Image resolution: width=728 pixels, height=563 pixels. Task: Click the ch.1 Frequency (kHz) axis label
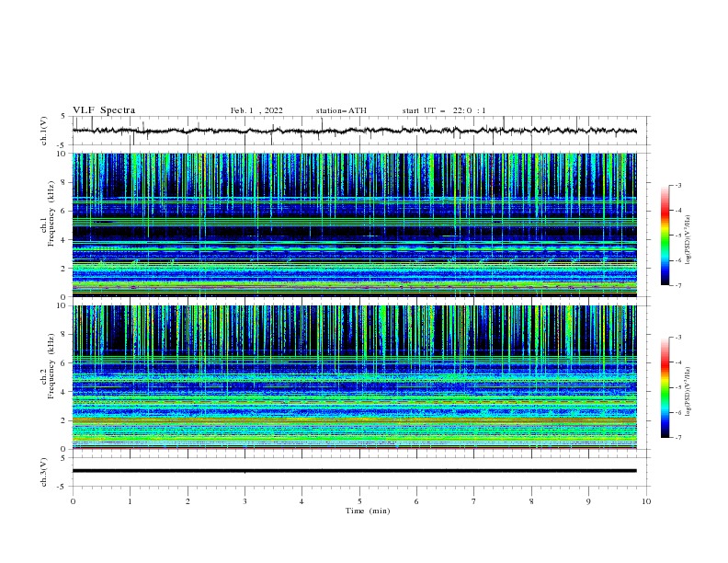pyautogui.click(x=48, y=213)
